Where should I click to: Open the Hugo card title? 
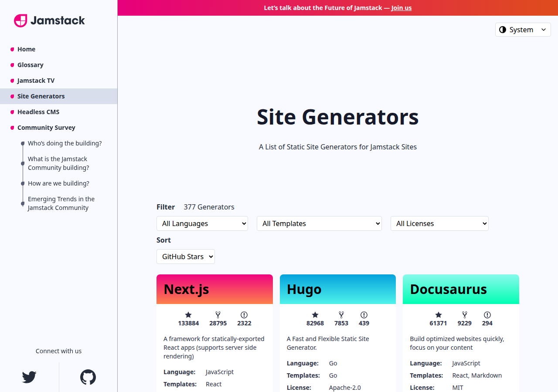304,289
